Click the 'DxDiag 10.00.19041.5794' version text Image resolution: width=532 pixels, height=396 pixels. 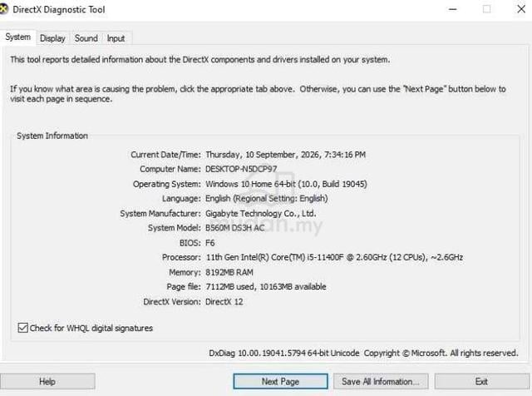click(258, 354)
